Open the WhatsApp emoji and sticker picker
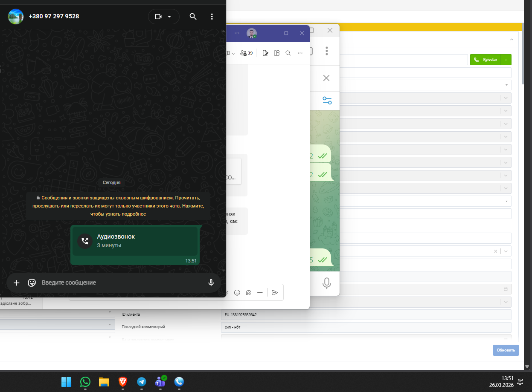This screenshot has width=532, height=392. pyautogui.click(x=32, y=282)
